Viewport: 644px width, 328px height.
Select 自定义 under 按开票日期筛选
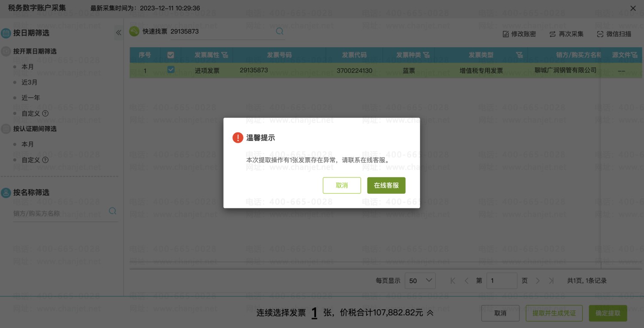coord(30,114)
